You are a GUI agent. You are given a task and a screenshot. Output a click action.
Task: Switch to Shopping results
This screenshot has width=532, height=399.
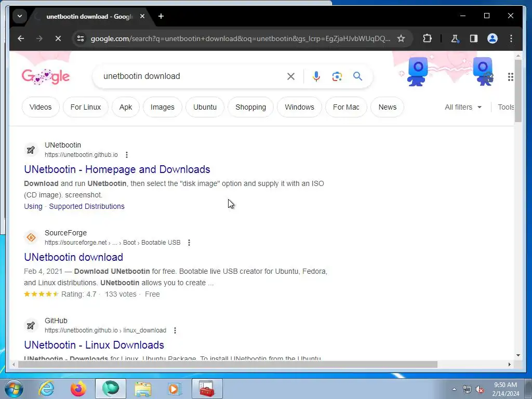coord(250,107)
